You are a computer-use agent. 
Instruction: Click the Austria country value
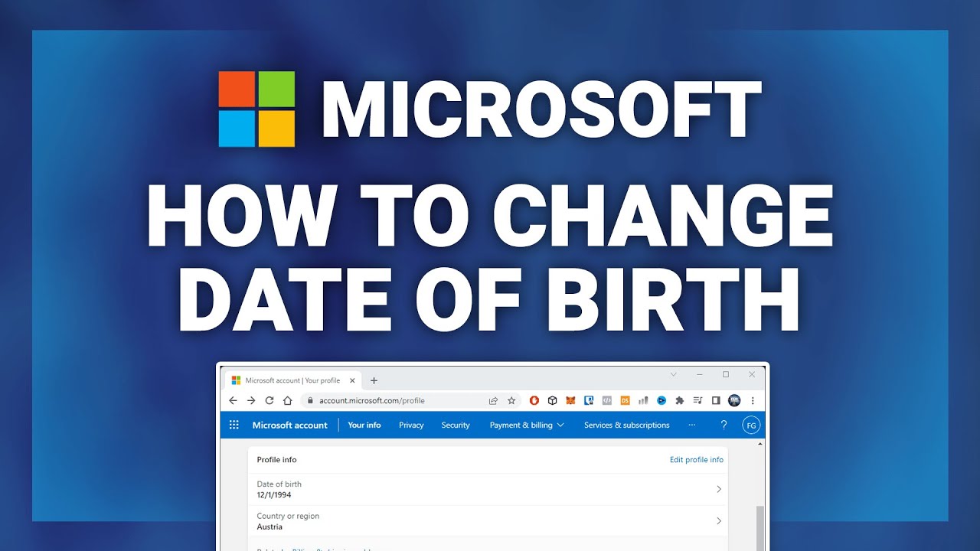pyautogui.click(x=269, y=527)
